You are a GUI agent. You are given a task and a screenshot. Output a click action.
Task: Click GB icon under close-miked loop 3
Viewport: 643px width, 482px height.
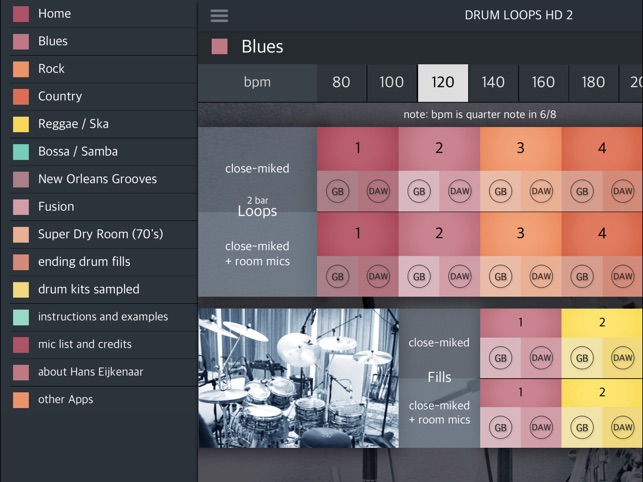click(x=501, y=191)
